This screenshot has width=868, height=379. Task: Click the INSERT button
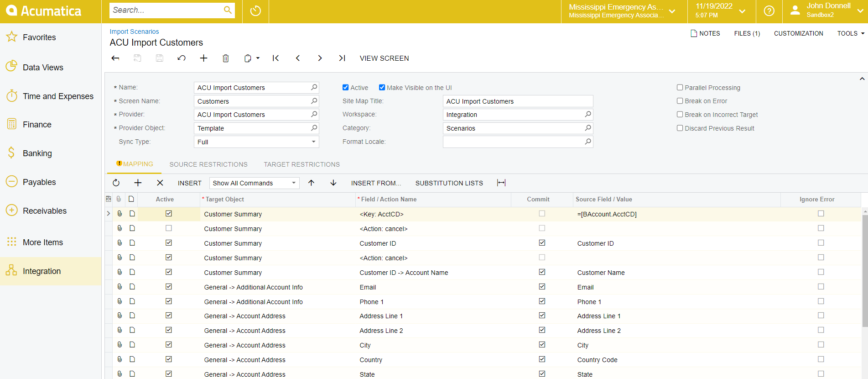click(x=190, y=183)
